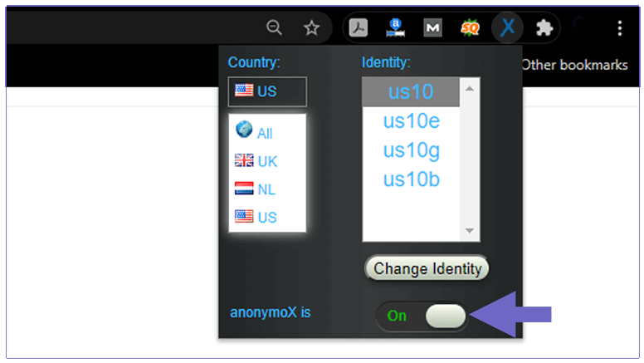Open the Adobe Acrobat extension icon
This screenshot has height=363, width=644.
[359, 28]
